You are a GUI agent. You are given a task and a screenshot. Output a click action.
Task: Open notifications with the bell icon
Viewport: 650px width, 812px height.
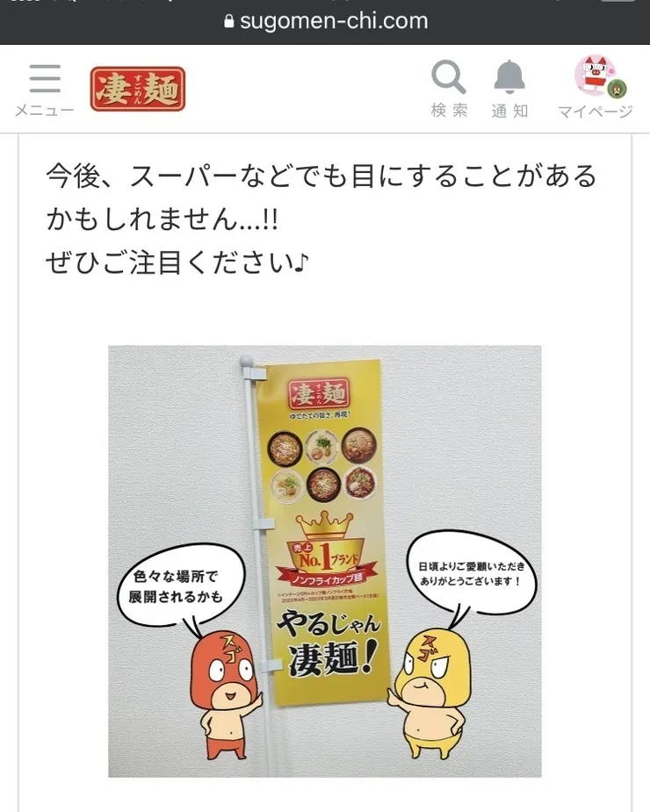click(x=509, y=76)
